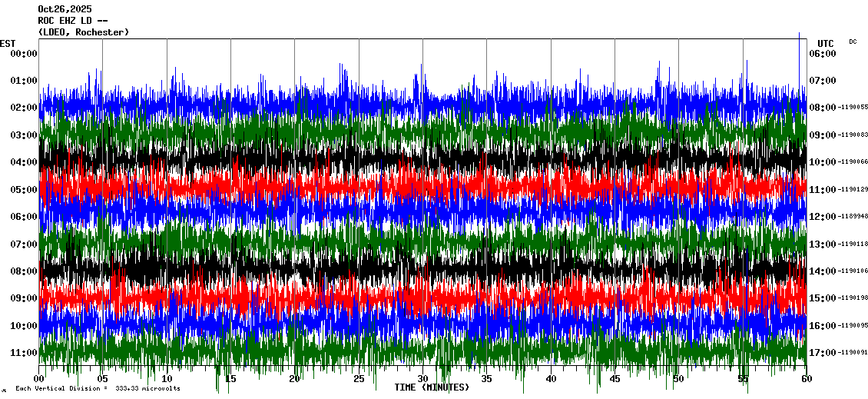
Task: Select the EST time label "08:00"
Action: pos(24,271)
